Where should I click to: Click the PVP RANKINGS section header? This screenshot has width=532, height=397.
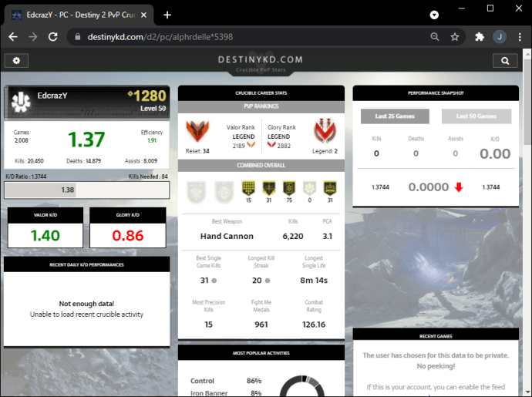pyautogui.click(x=261, y=106)
